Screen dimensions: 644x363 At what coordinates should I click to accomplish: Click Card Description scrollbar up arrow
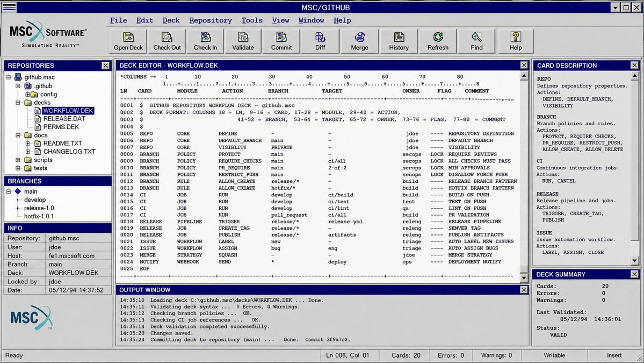pyautogui.click(x=634, y=76)
